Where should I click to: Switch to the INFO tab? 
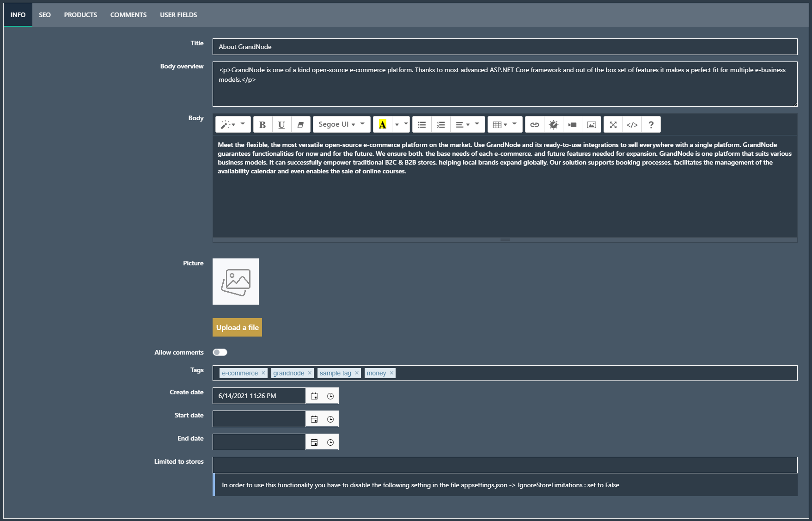click(18, 15)
